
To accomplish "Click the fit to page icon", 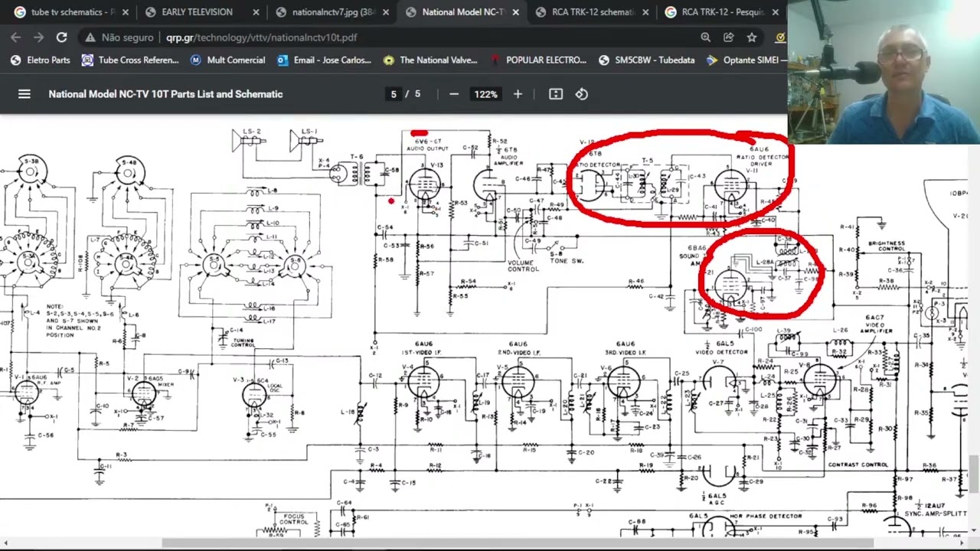I will [x=556, y=94].
